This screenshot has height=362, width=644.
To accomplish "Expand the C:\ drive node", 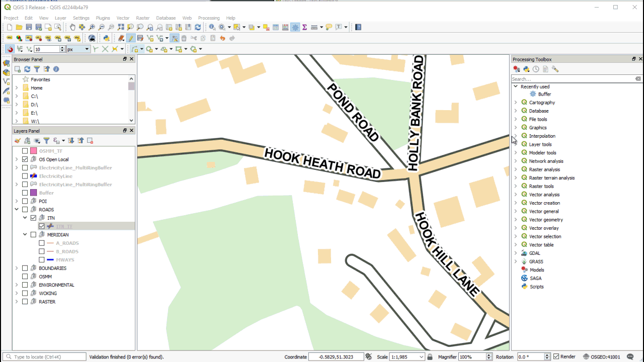I will click(x=17, y=96).
